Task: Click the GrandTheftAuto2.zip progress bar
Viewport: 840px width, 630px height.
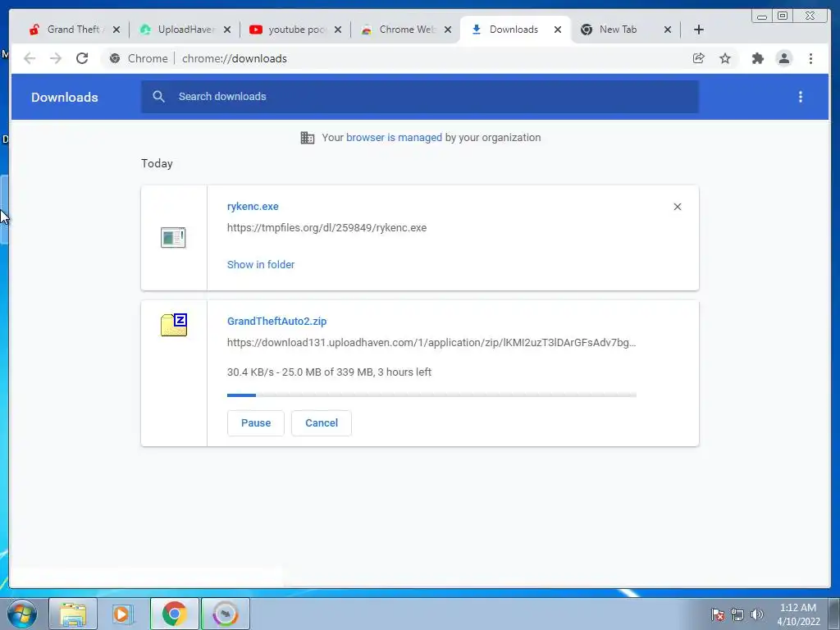Action: pyautogui.click(x=431, y=395)
